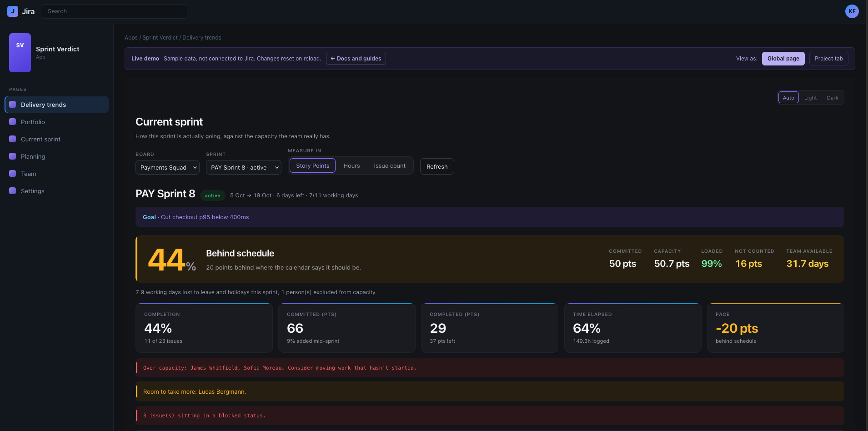Click the Committed (pts) 66 card

347,328
